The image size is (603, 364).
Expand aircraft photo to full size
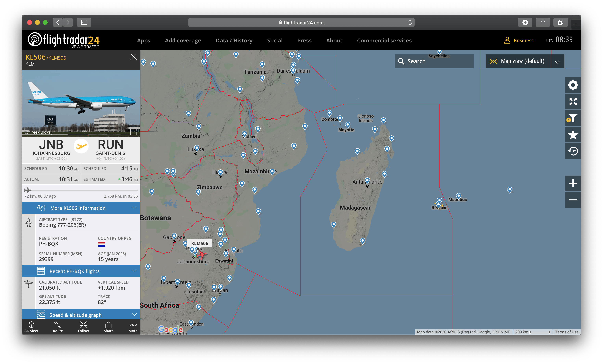point(134,132)
